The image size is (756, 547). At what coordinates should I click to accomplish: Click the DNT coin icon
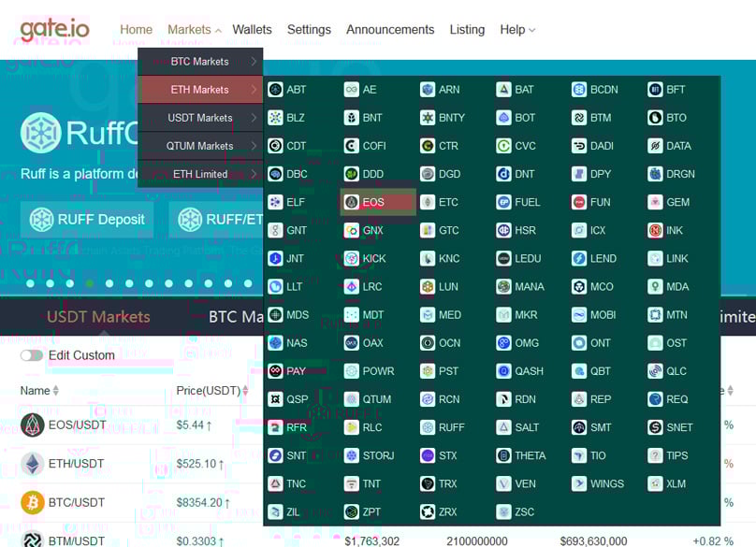[503, 174]
